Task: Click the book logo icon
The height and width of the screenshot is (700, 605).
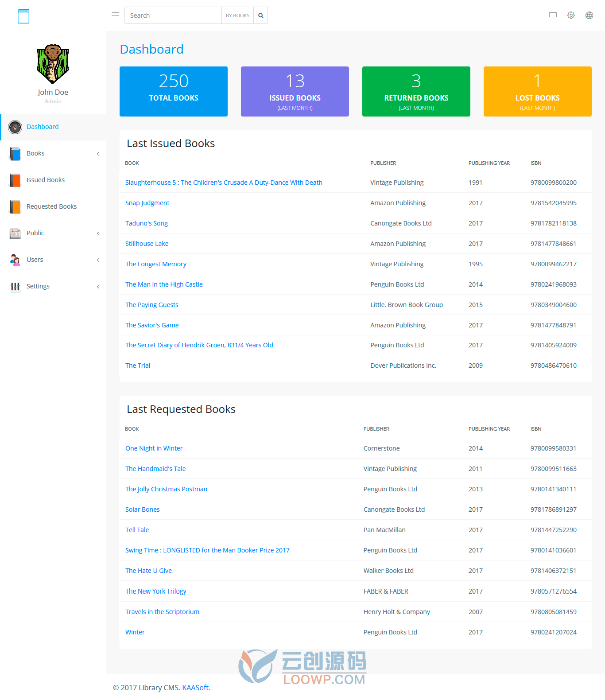Action: click(23, 16)
